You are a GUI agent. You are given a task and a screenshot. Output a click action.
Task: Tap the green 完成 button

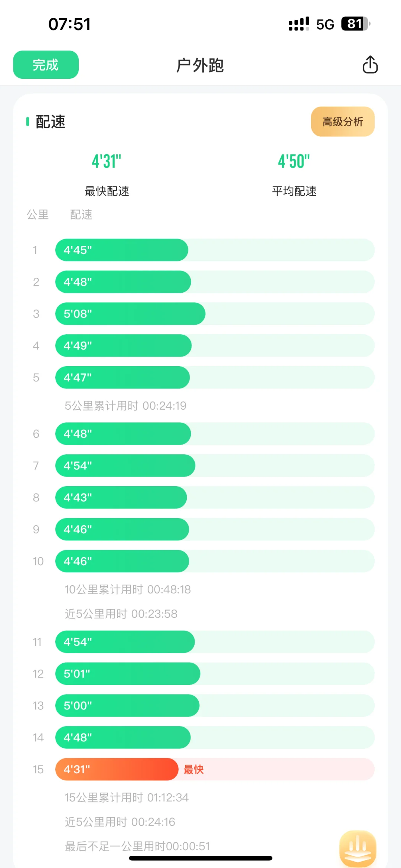coord(46,65)
